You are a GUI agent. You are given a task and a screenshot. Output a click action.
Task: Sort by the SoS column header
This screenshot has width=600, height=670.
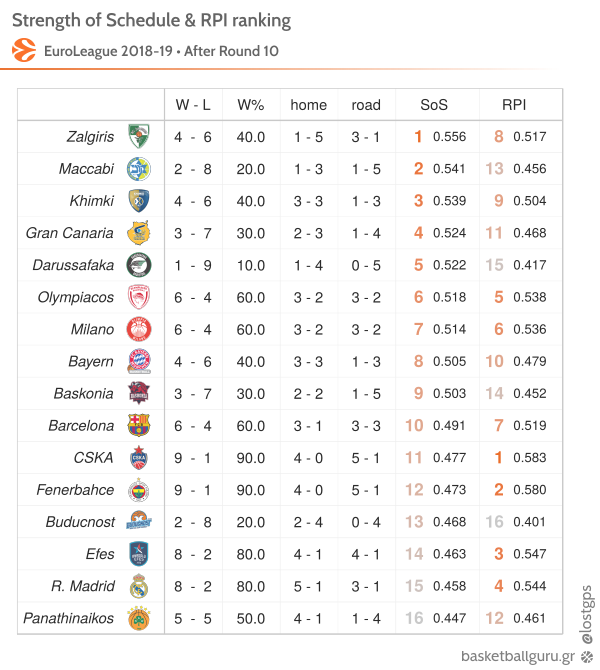point(434,105)
